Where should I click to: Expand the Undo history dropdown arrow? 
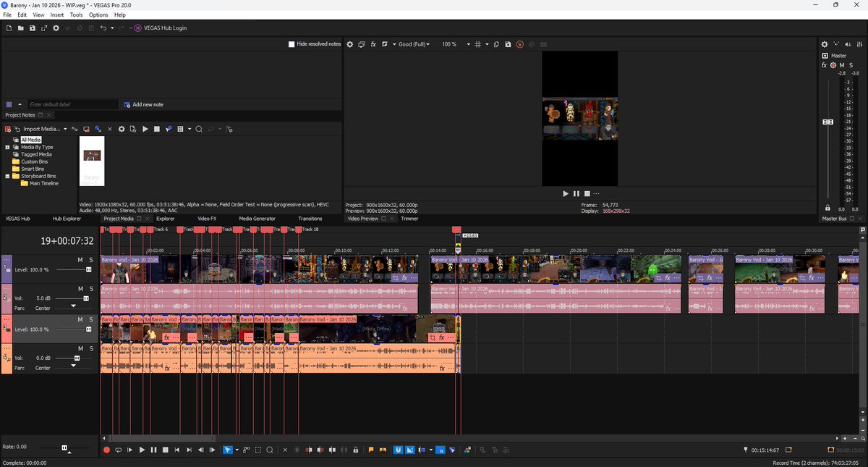tap(112, 28)
